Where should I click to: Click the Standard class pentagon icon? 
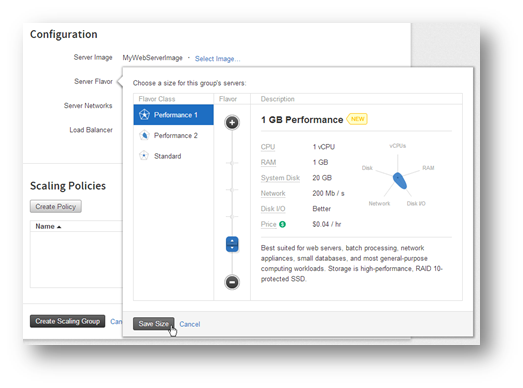144,155
